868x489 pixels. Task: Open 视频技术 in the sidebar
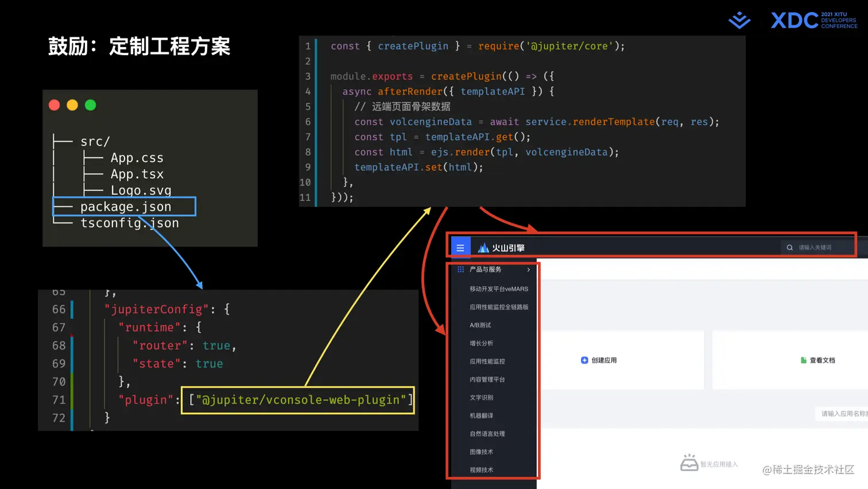pyautogui.click(x=481, y=470)
